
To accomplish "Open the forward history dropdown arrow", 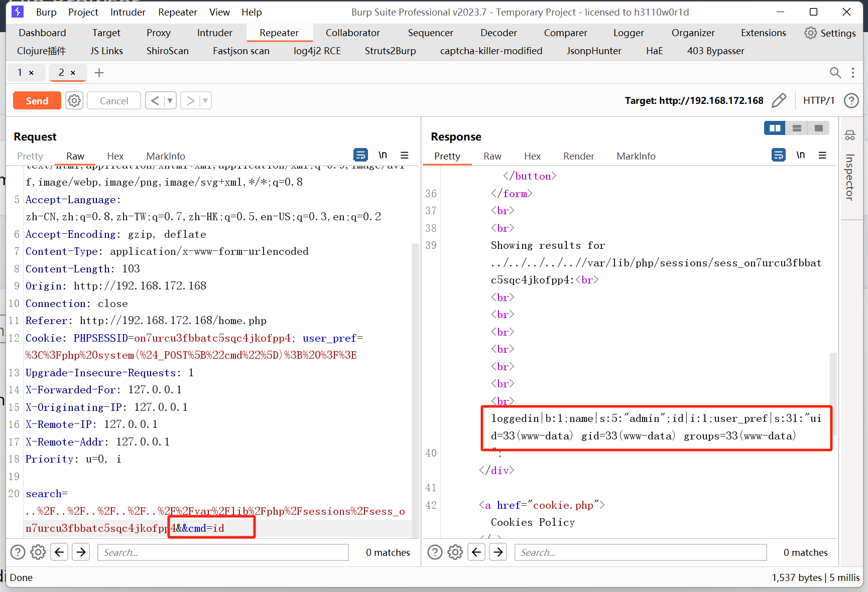I will pyautogui.click(x=205, y=101).
